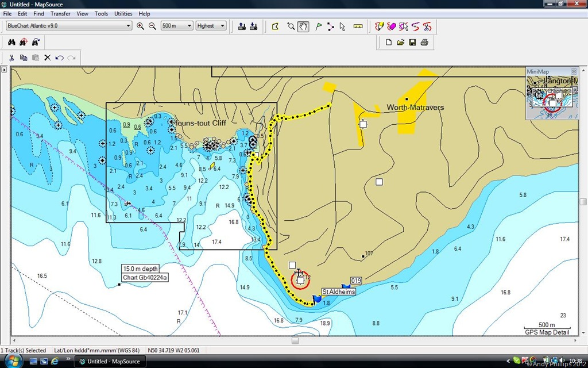The height and width of the screenshot is (368, 588).
Task: Click the MapSource taskbar button
Action: (x=111, y=361)
